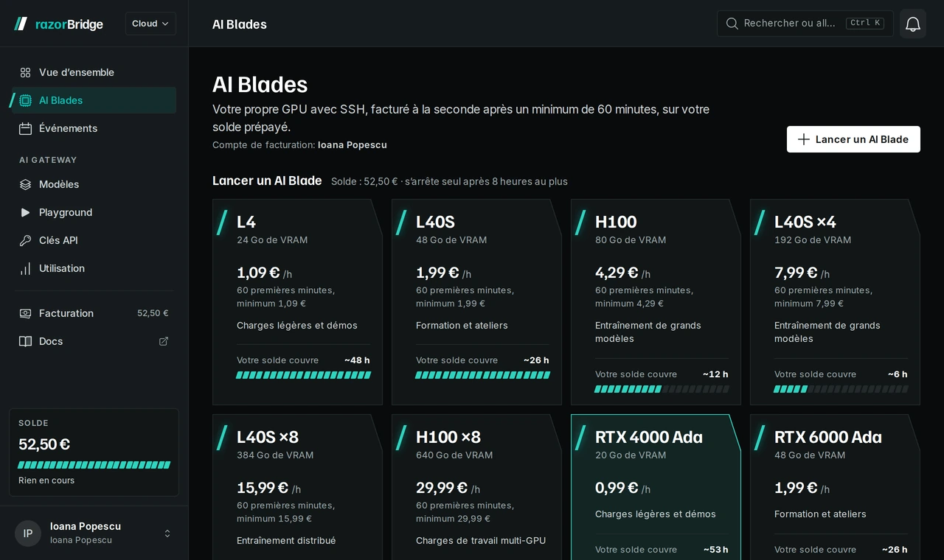
Task: Click the Modèles layers icon
Action: point(25,184)
